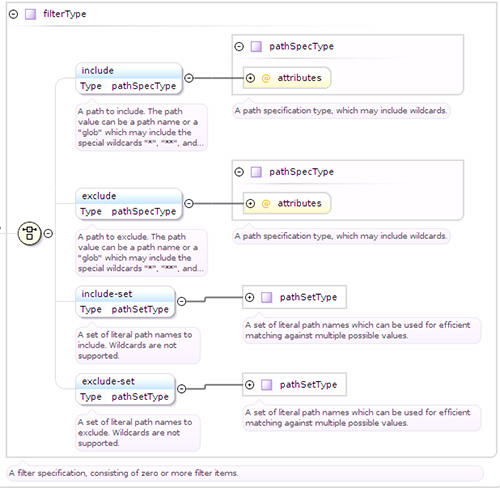Viewport: 500px width, 488px height.
Task: Expand pathSetType next to exclude-set
Action: coord(249,385)
